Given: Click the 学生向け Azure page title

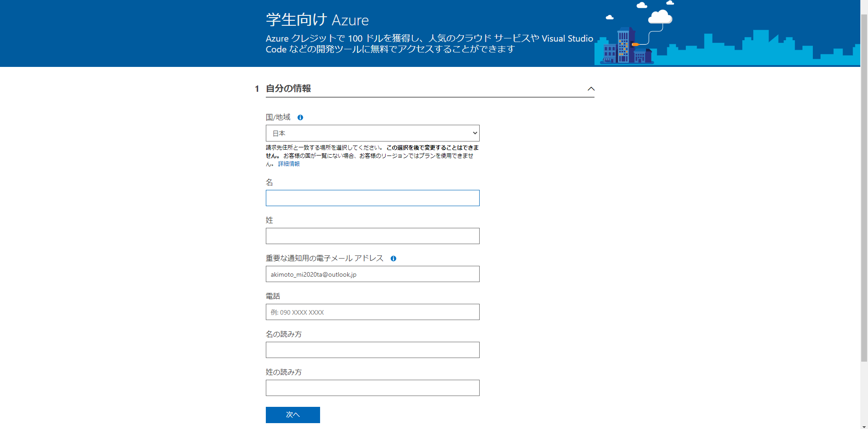Looking at the screenshot, I should (x=317, y=20).
